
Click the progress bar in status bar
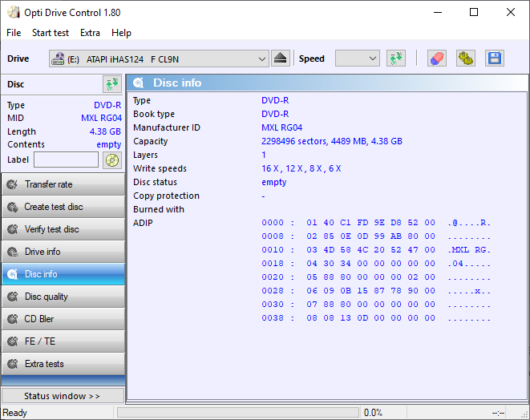tap(237, 412)
